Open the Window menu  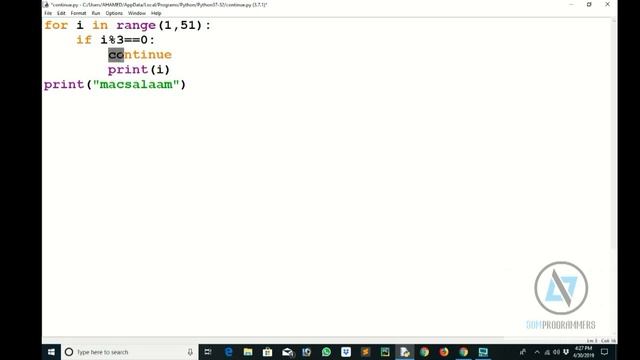pyautogui.click(x=137, y=13)
